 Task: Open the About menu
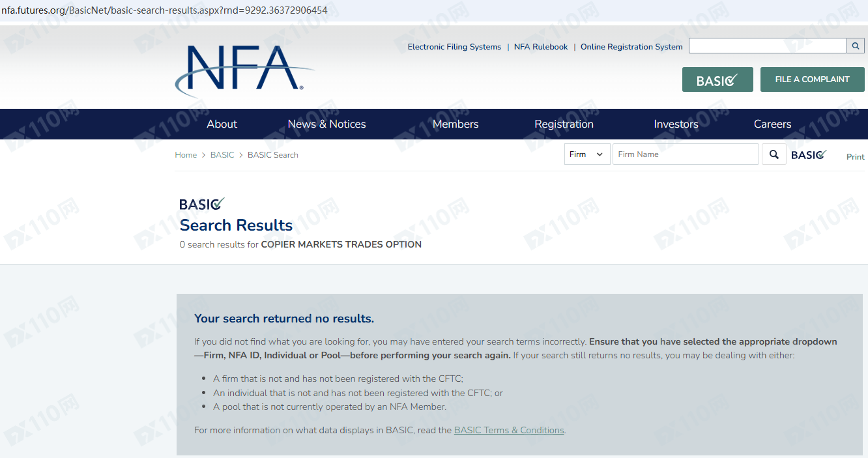tap(222, 124)
